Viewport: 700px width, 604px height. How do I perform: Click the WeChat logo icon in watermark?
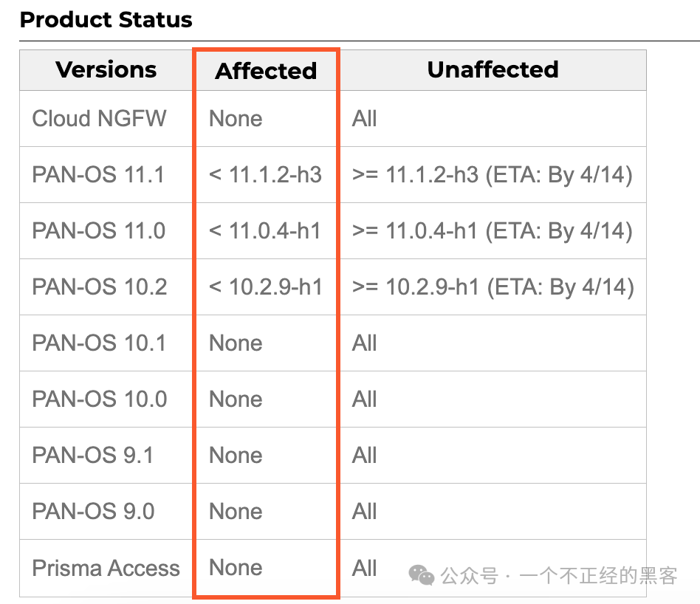(x=421, y=575)
